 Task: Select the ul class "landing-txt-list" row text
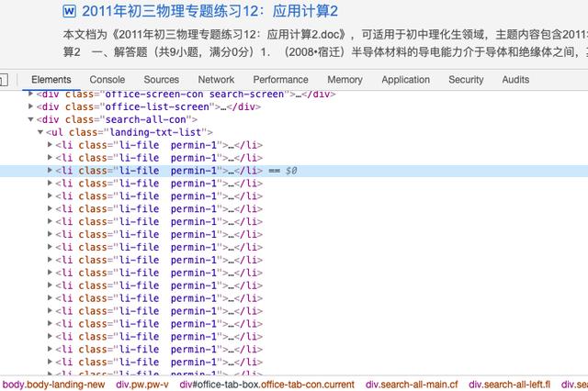click(130, 132)
